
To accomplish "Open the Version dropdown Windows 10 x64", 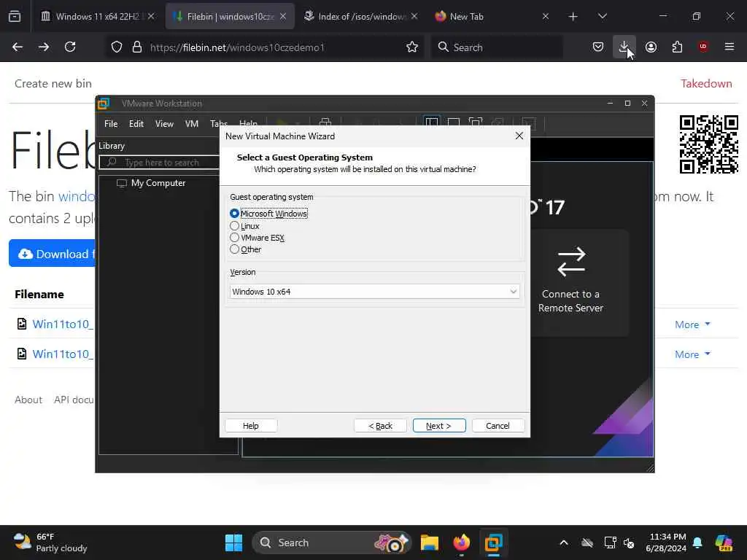I will [374, 292].
